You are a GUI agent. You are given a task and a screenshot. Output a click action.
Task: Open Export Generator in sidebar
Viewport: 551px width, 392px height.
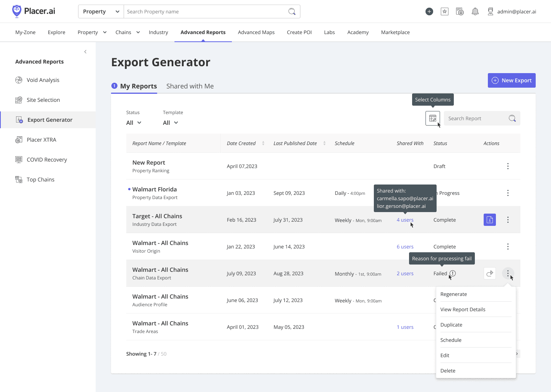48,120
